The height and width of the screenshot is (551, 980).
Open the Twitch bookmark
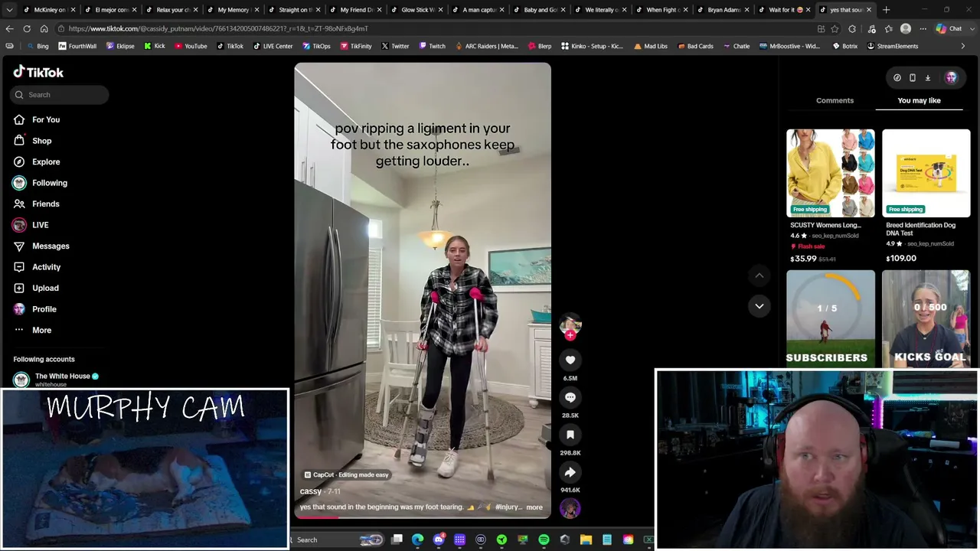433,46
